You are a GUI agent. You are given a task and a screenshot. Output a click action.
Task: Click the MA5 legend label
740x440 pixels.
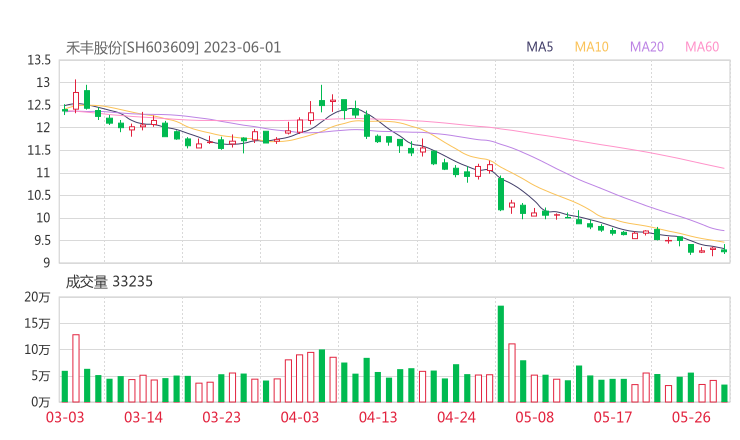[539, 47]
